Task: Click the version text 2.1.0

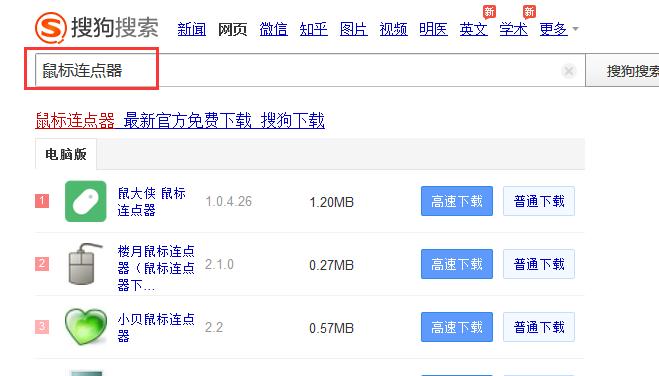Action: (219, 265)
